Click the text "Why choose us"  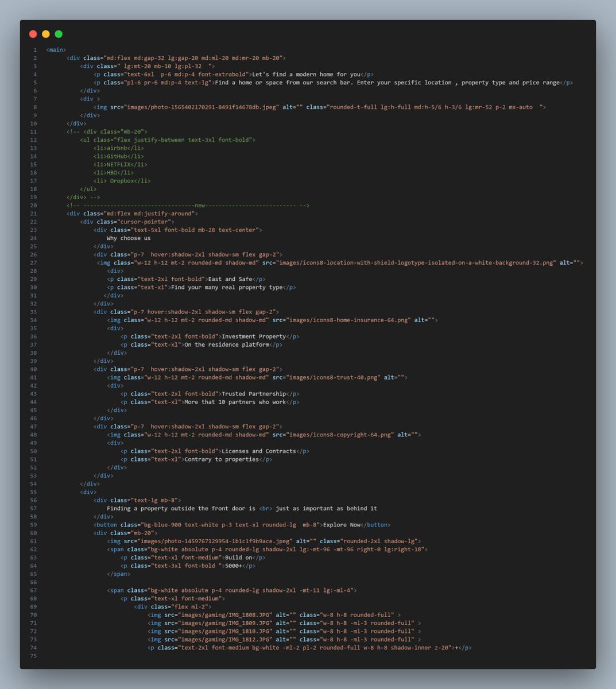pos(129,238)
